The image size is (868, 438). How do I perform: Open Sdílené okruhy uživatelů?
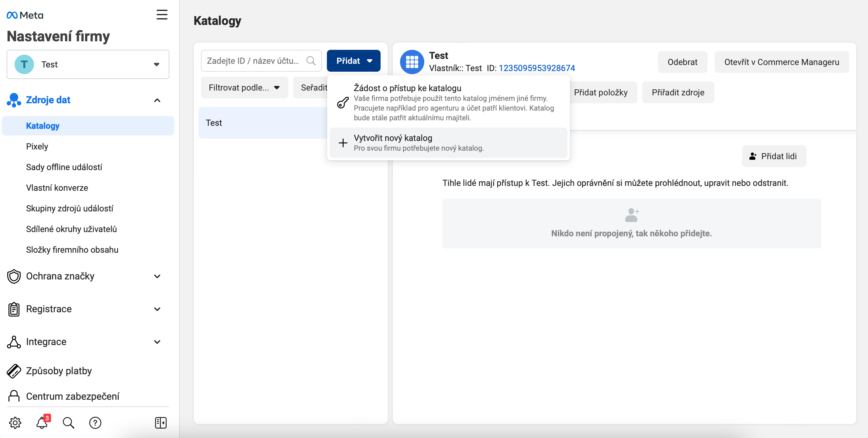tap(71, 229)
